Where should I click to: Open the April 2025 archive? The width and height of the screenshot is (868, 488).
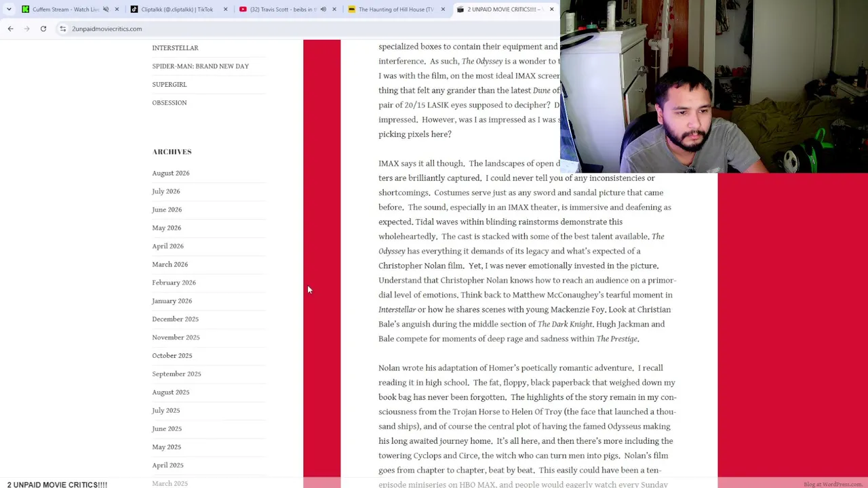pos(167,466)
